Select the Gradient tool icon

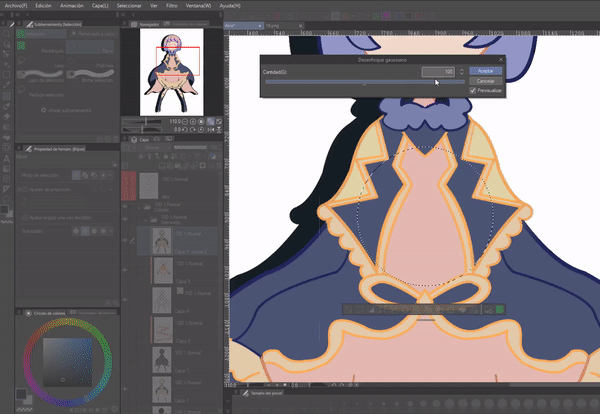[6, 169]
